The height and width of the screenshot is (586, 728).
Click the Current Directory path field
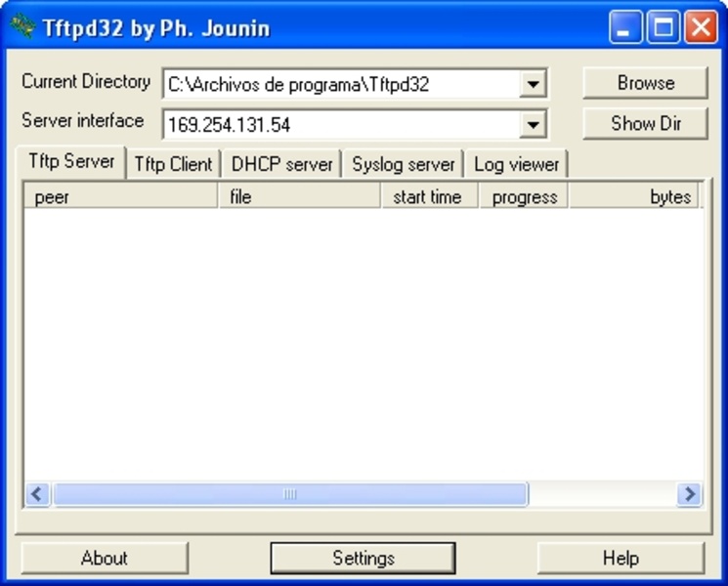tap(355, 84)
